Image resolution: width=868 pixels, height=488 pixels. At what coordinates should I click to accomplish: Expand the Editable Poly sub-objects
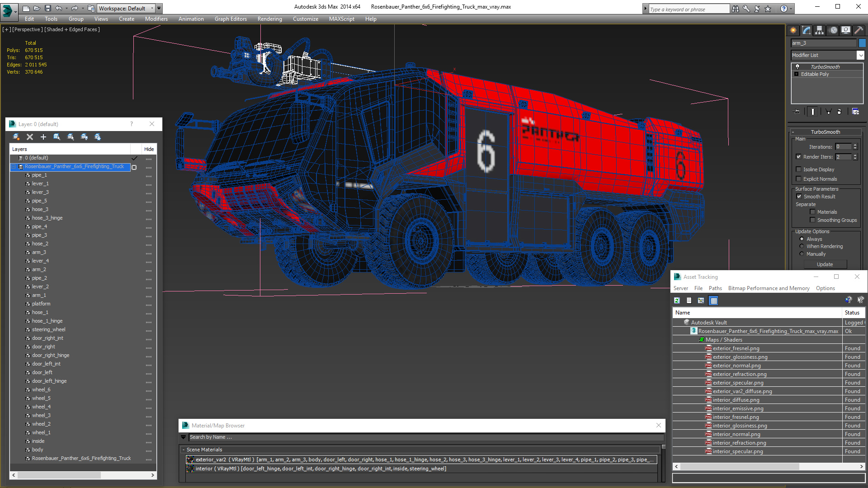[797, 74]
